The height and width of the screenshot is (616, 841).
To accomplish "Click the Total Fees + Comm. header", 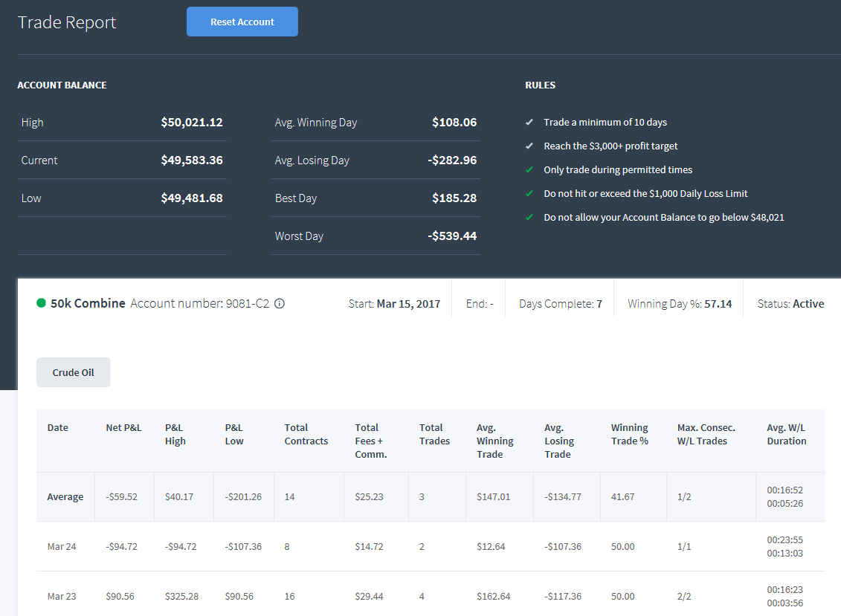I will pos(371,441).
